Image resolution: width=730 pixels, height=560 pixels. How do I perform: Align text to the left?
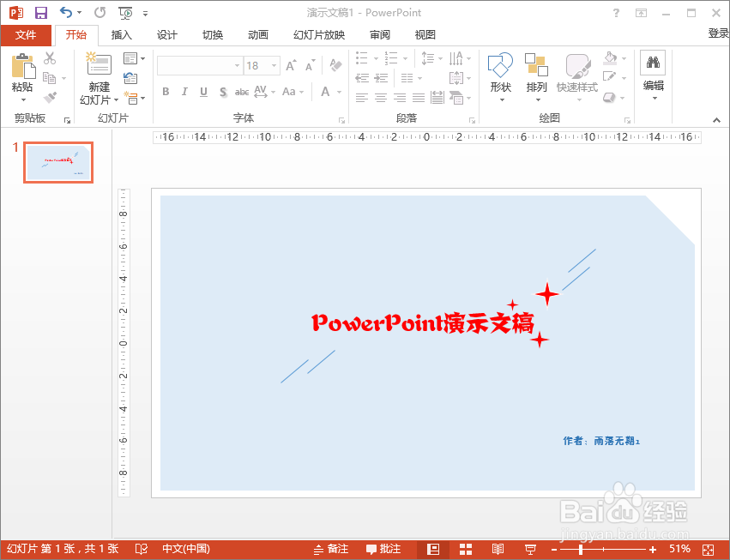pos(362,97)
